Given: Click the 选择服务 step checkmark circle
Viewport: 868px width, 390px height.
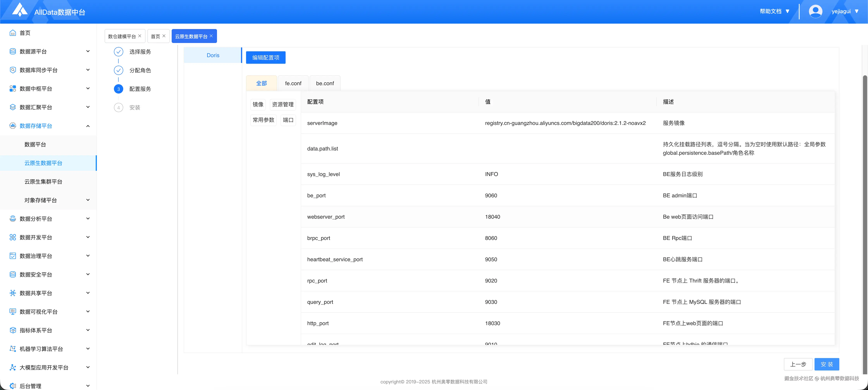Looking at the screenshot, I should 118,52.
